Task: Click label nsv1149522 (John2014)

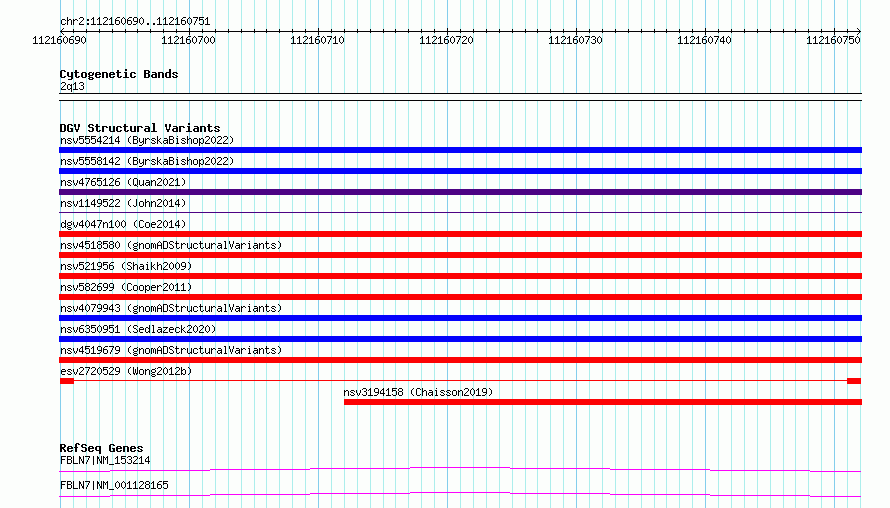Action: tap(123, 203)
